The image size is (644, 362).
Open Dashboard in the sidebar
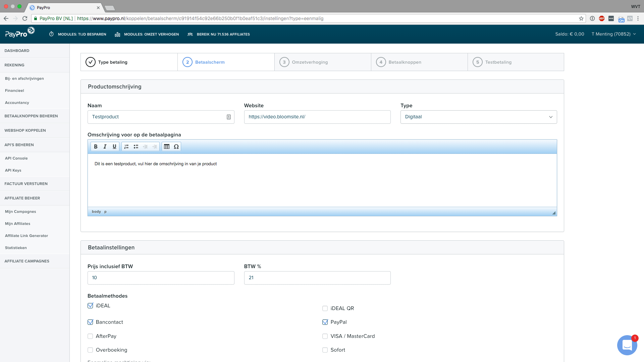coord(35,51)
